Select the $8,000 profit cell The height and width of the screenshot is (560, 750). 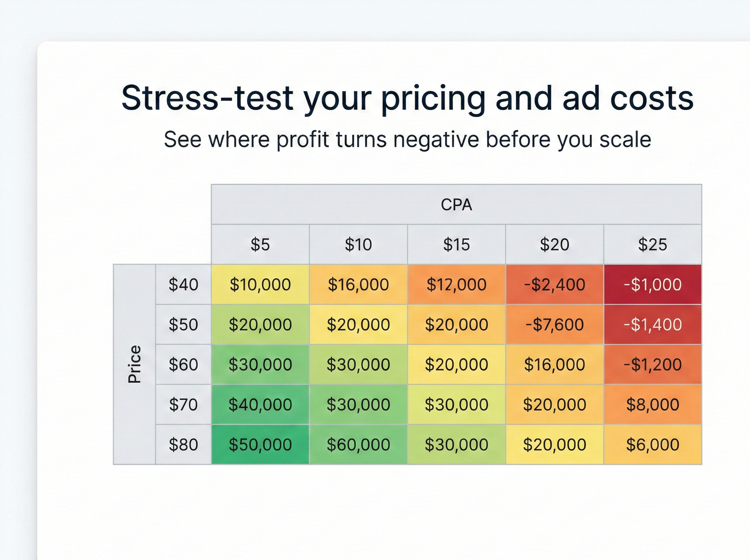tap(653, 404)
